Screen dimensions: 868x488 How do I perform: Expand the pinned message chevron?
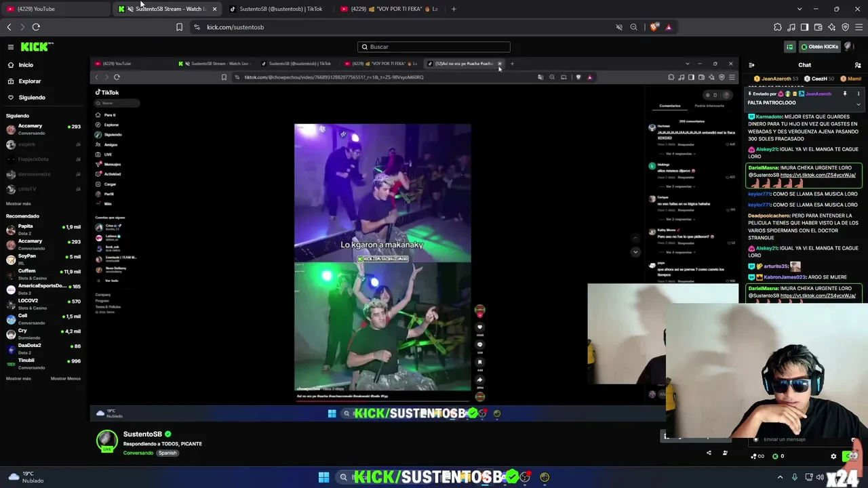tap(859, 104)
